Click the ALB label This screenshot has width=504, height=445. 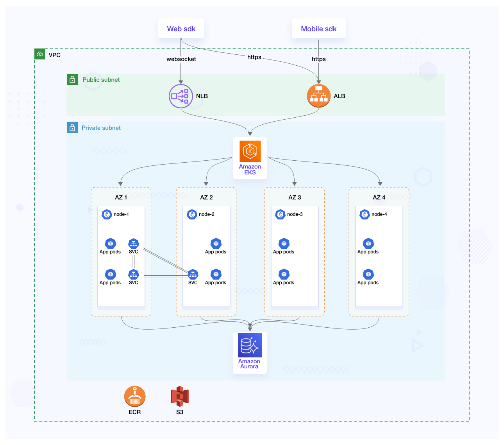340,96
